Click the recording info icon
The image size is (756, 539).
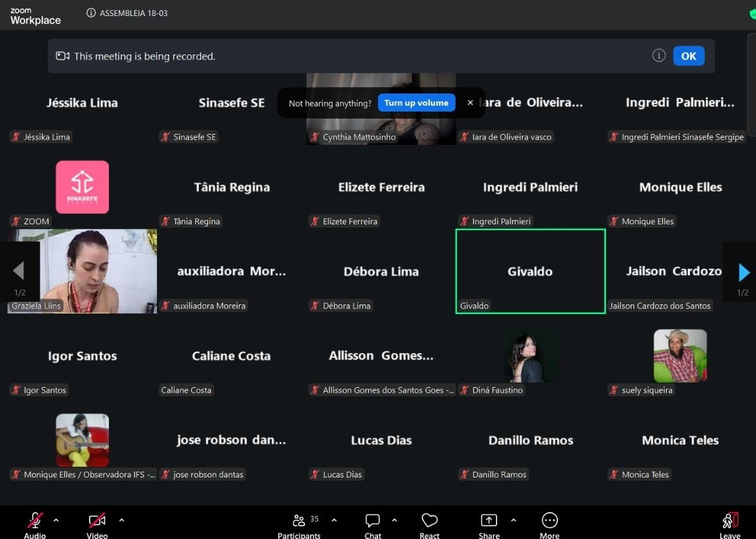coord(659,56)
